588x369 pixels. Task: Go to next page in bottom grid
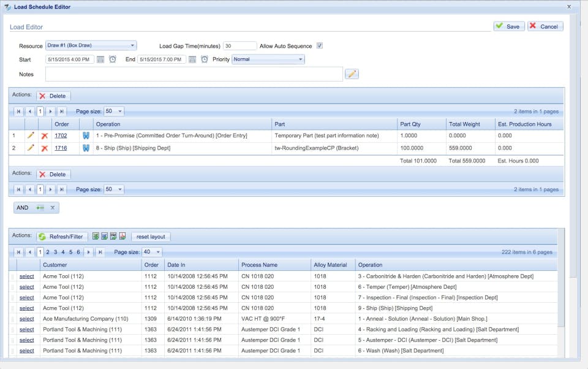click(89, 252)
